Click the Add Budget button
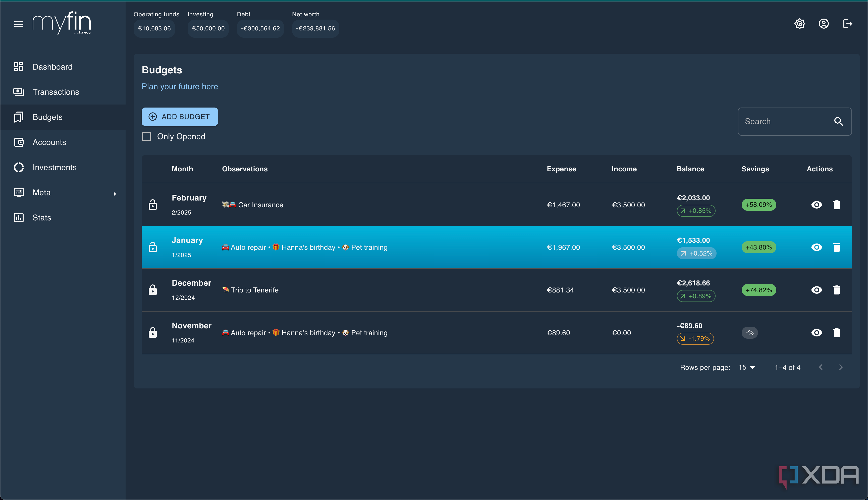Image resolution: width=868 pixels, height=500 pixels. point(180,117)
